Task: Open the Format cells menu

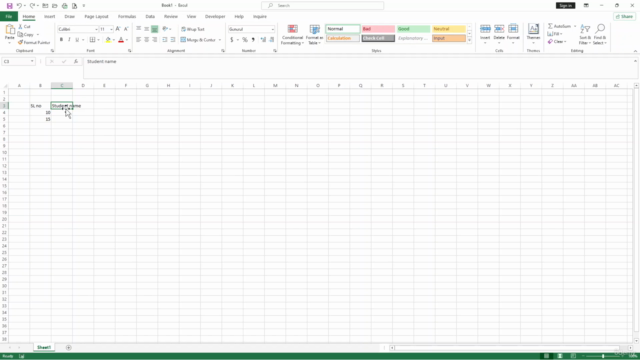Action: click(x=513, y=34)
